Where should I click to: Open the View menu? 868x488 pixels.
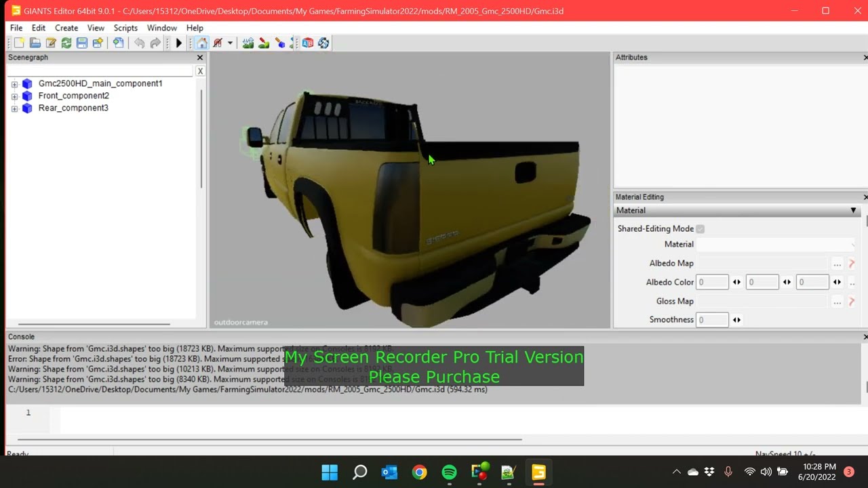point(96,28)
